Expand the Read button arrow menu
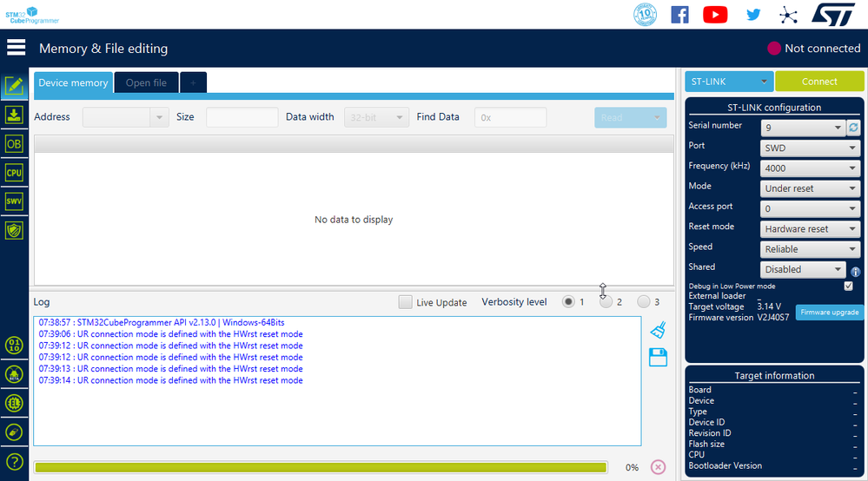 [657, 117]
